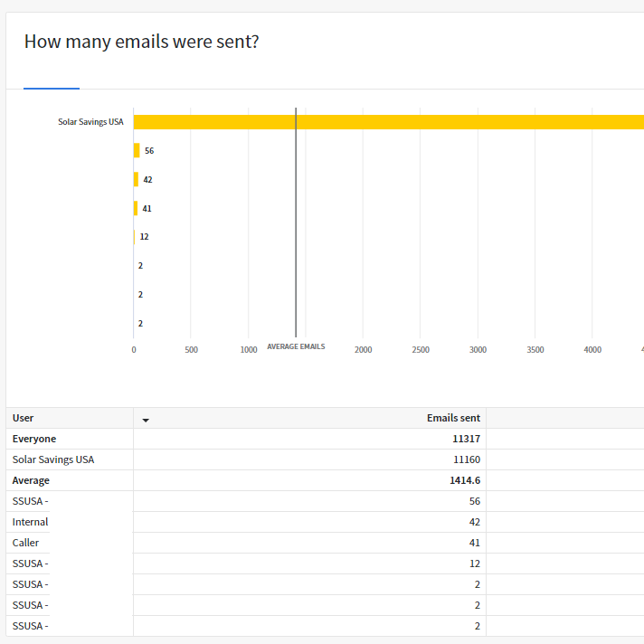Click the report title about emails sent

tap(141, 42)
